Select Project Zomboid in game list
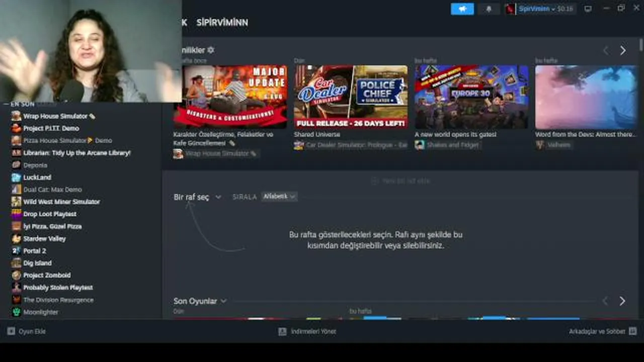 pos(47,275)
